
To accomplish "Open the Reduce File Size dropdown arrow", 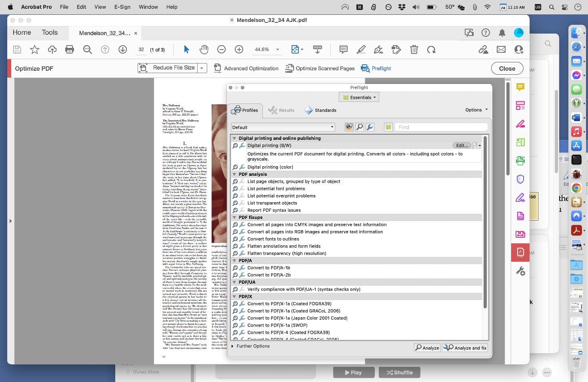I will tap(202, 68).
